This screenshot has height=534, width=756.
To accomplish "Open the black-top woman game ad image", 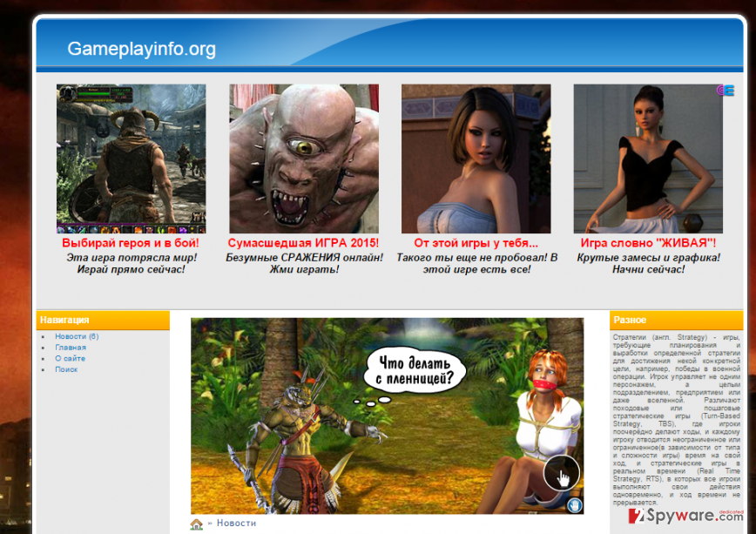I will point(648,159).
